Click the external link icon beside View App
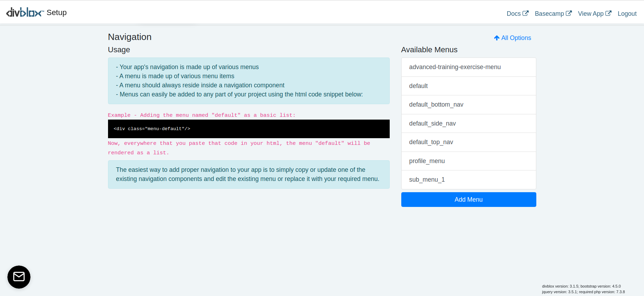644x296 pixels. pyautogui.click(x=608, y=13)
